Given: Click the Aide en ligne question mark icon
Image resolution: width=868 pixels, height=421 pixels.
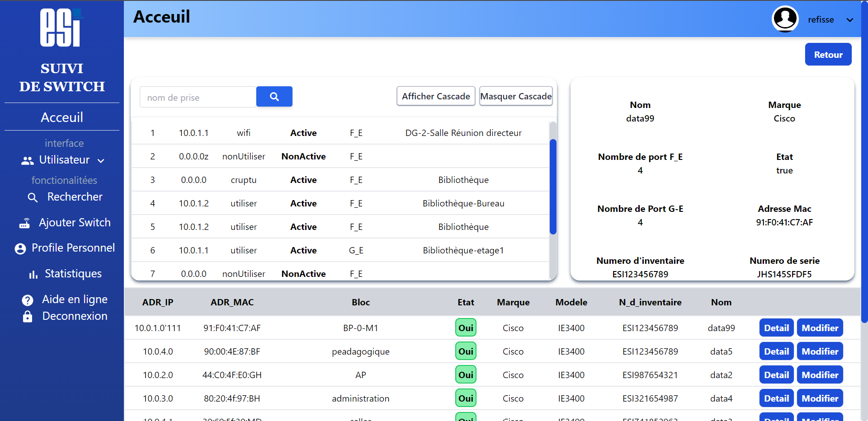Looking at the screenshot, I should point(27,299).
